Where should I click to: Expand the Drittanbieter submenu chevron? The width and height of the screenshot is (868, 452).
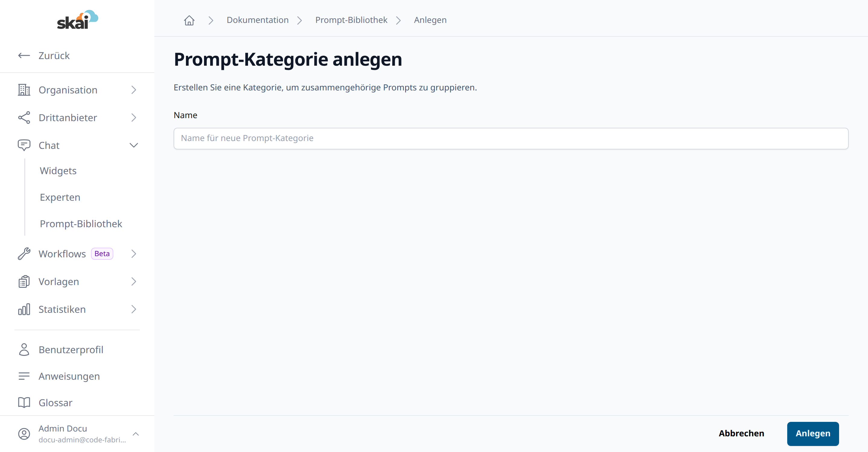tap(134, 118)
